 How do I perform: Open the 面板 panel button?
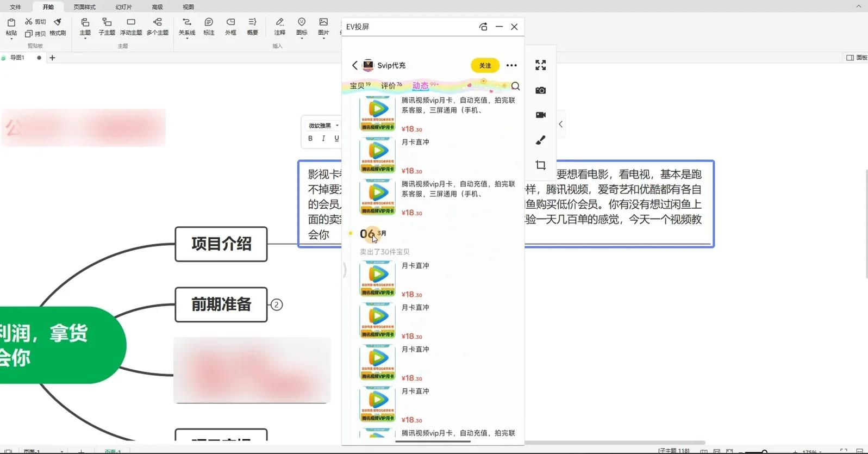[x=857, y=58]
